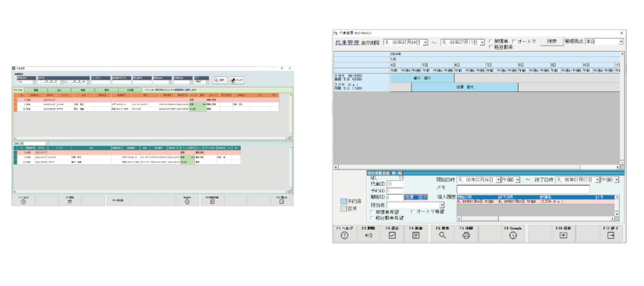Open the 担当者 dropdown list
644x286 pixels.
[x=442, y=205]
